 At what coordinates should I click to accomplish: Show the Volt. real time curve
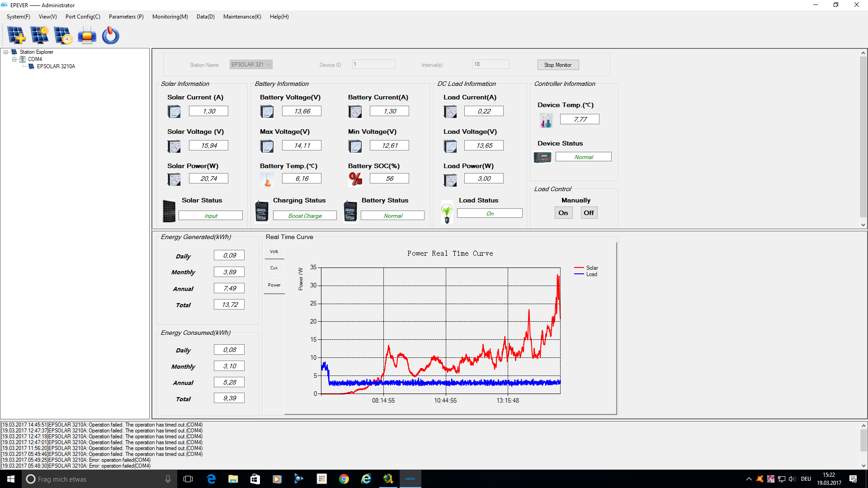[x=274, y=252]
